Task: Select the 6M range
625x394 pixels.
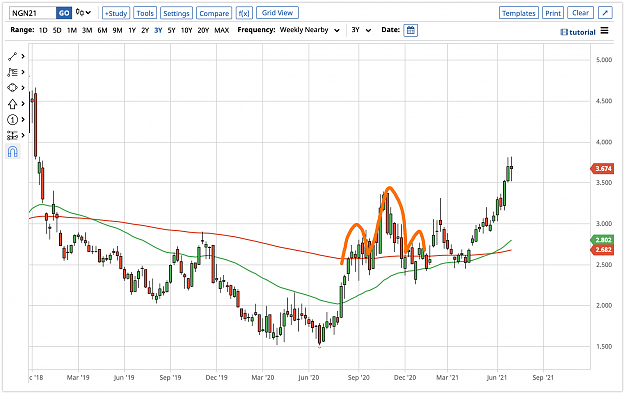Action: pyautogui.click(x=102, y=30)
